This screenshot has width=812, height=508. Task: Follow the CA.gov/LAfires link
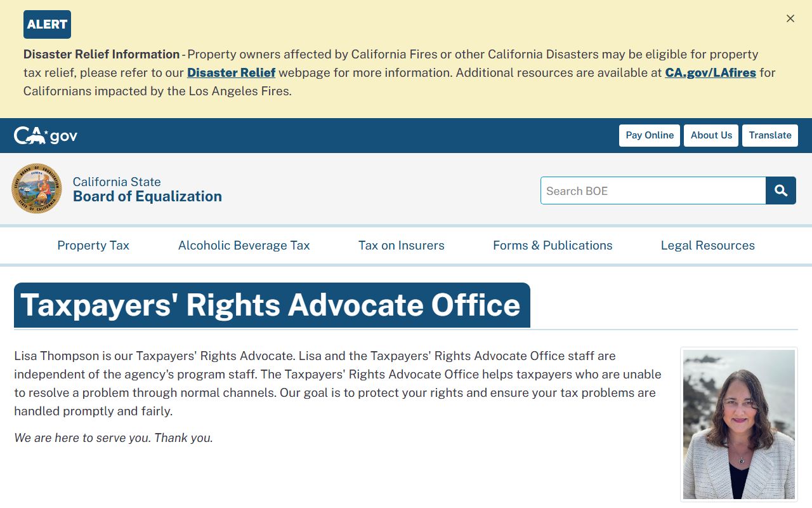pyautogui.click(x=710, y=72)
